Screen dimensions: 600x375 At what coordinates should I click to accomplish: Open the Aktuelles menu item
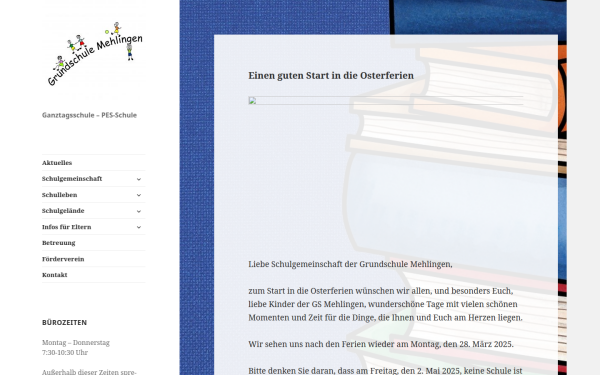click(57, 163)
